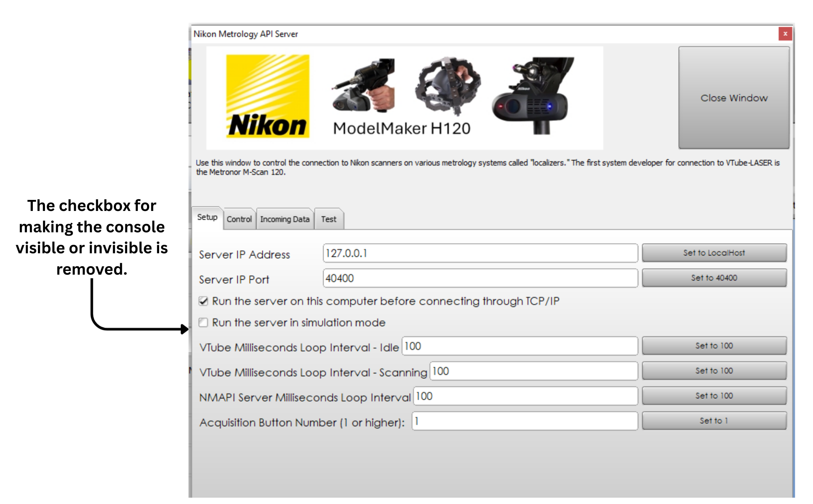Click Set to 100 for Idle interval

click(x=714, y=345)
